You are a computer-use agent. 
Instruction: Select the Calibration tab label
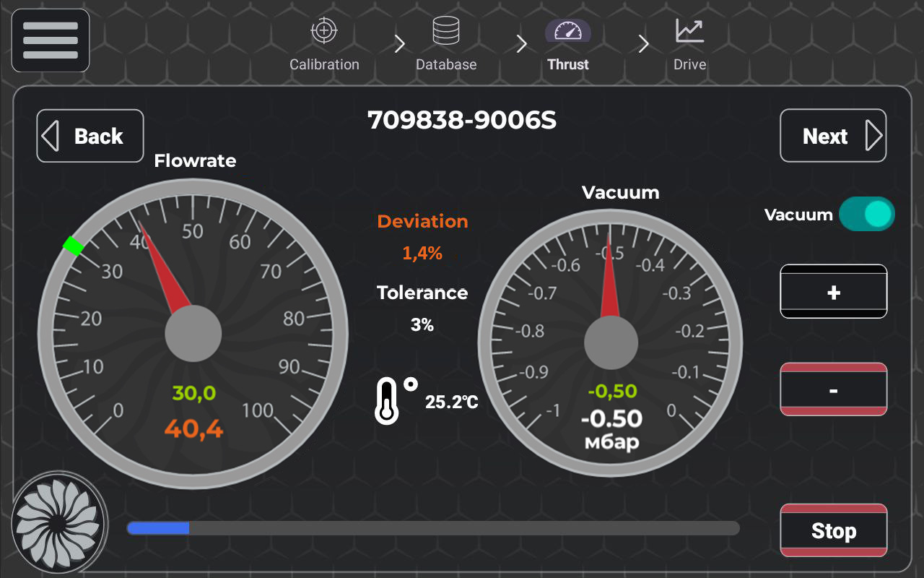pos(324,64)
